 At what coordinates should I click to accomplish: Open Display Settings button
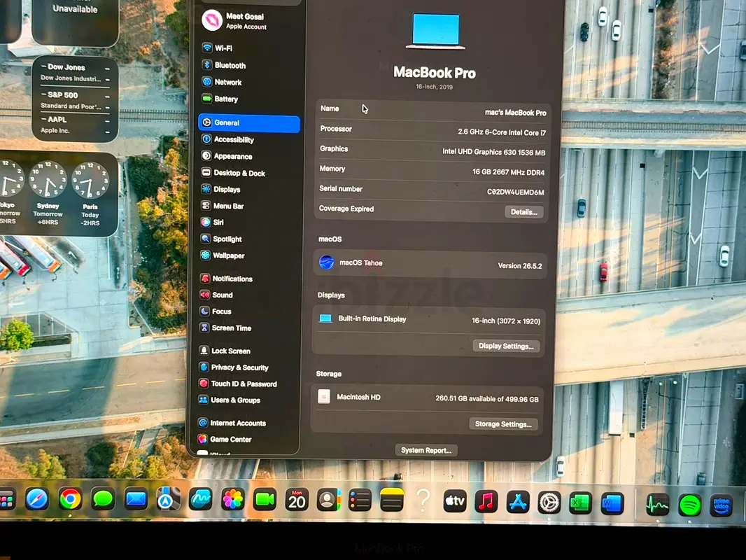[506, 346]
